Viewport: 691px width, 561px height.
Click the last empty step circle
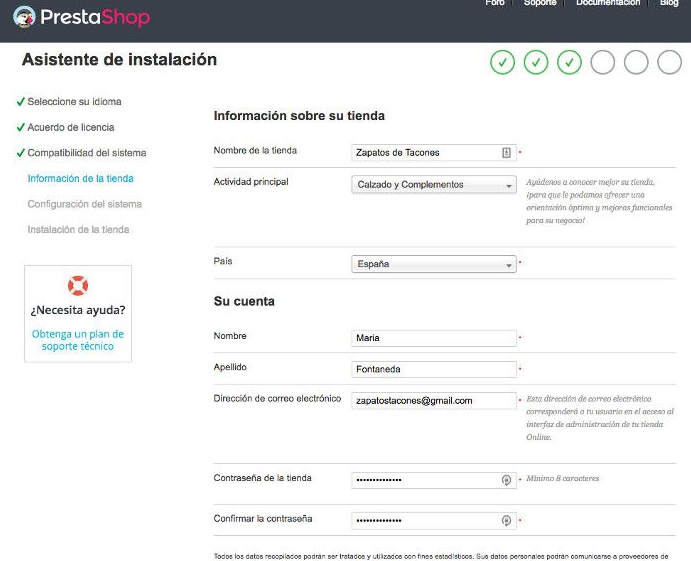click(x=669, y=63)
